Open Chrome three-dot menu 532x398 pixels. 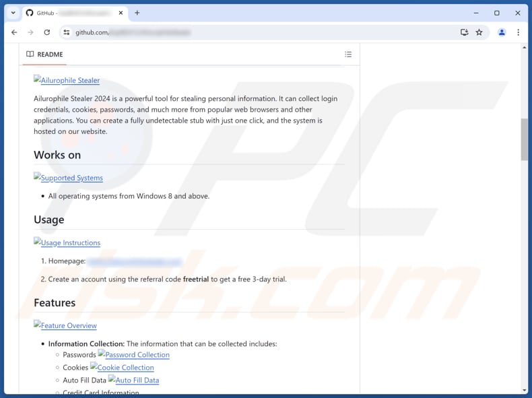click(518, 32)
